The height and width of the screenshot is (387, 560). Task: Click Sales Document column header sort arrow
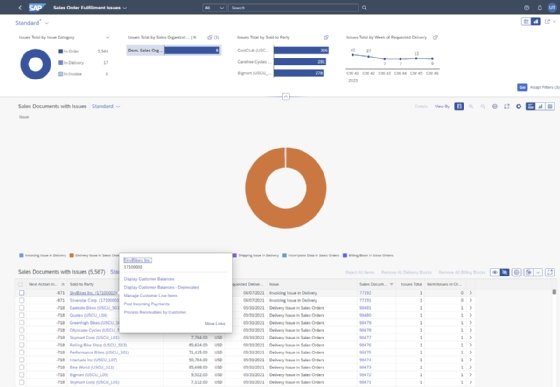click(392, 284)
